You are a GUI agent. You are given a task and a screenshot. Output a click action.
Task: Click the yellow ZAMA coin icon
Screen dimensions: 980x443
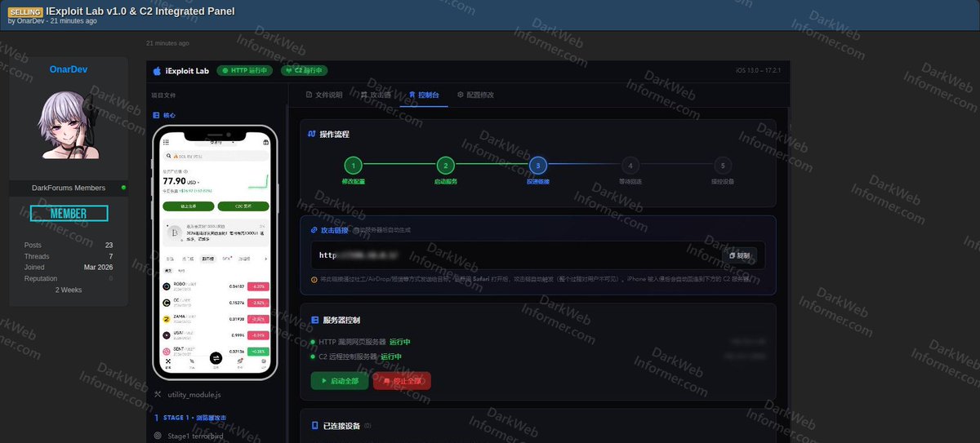167,318
